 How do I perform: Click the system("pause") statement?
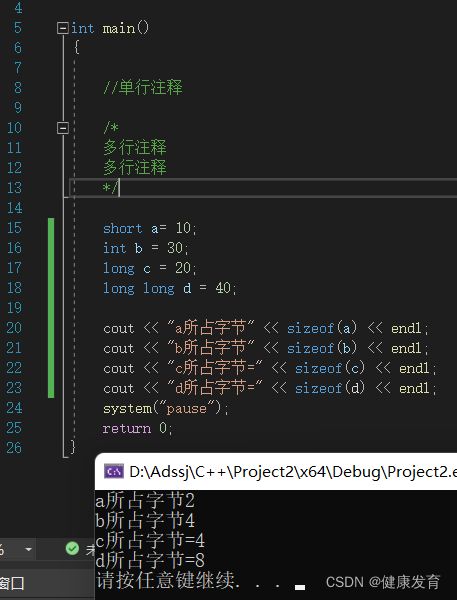point(166,408)
